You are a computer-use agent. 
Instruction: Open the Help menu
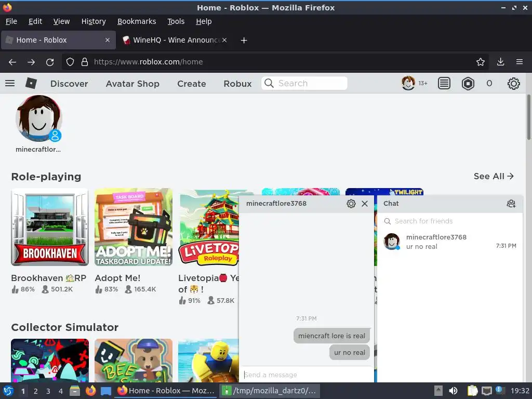point(204,21)
